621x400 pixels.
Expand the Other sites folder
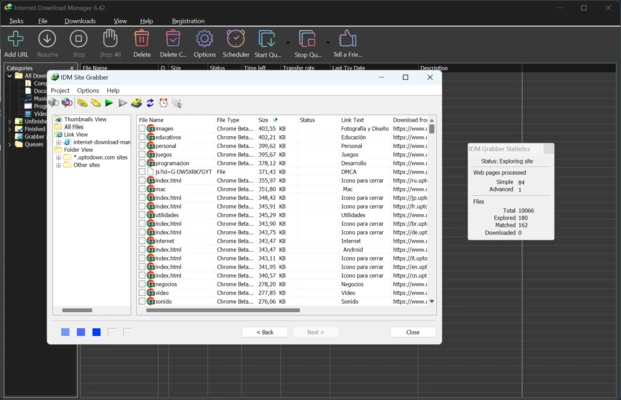pos(58,165)
